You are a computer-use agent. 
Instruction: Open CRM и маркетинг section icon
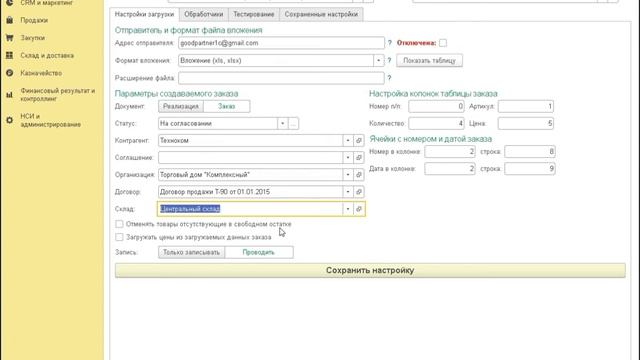pos(9,2)
